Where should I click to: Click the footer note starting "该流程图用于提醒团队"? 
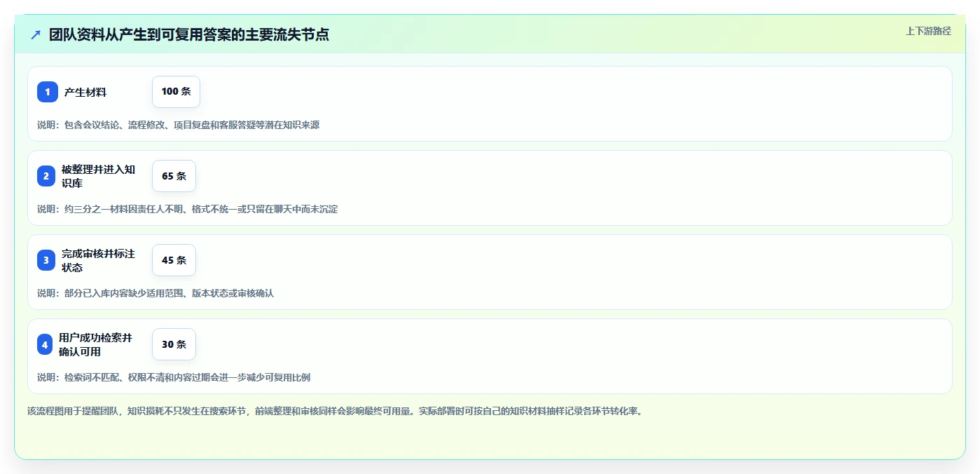[335, 411]
